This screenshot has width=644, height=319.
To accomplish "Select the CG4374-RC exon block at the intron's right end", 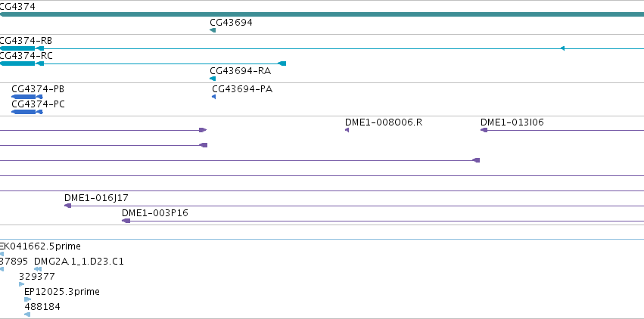I will click(x=282, y=63).
